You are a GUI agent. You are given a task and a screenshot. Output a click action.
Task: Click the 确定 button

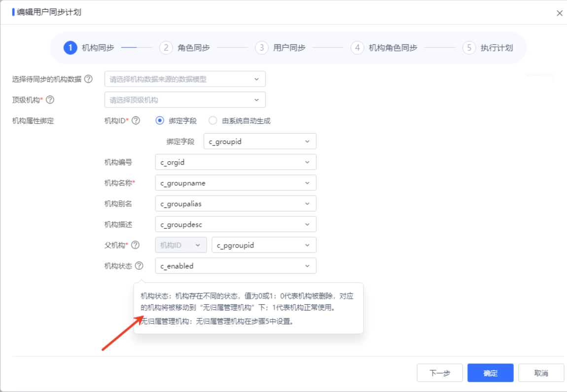(x=491, y=373)
